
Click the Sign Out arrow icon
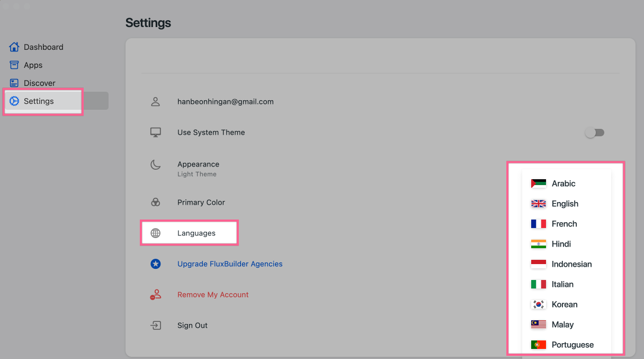coord(156,326)
